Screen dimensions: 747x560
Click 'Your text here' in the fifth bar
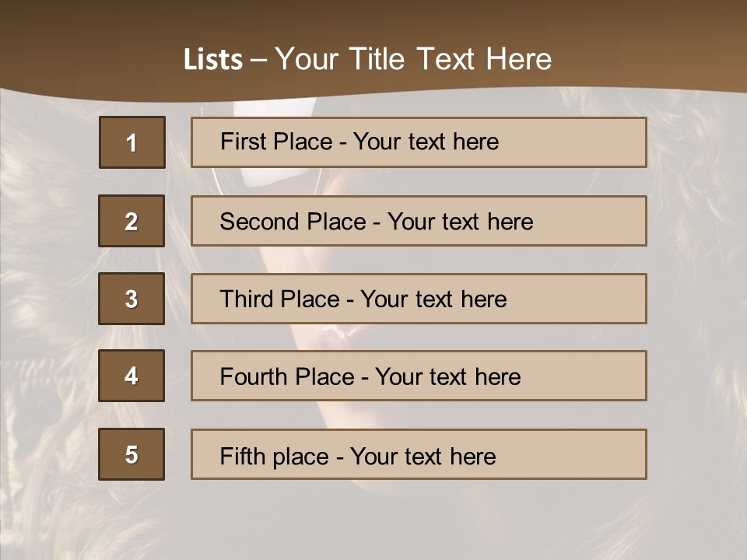point(423,456)
